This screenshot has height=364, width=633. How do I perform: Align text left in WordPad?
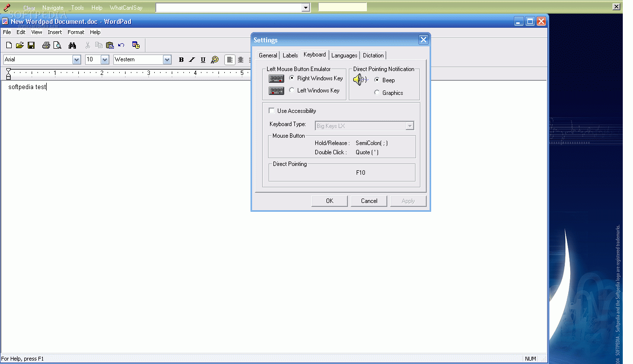[x=230, y=60]
